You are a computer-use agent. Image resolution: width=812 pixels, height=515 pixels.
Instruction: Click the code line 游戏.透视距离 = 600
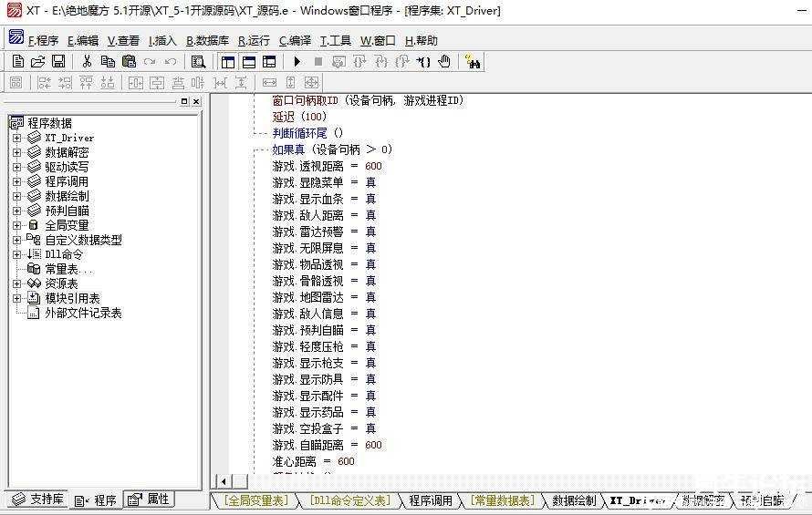pos(328,166)
